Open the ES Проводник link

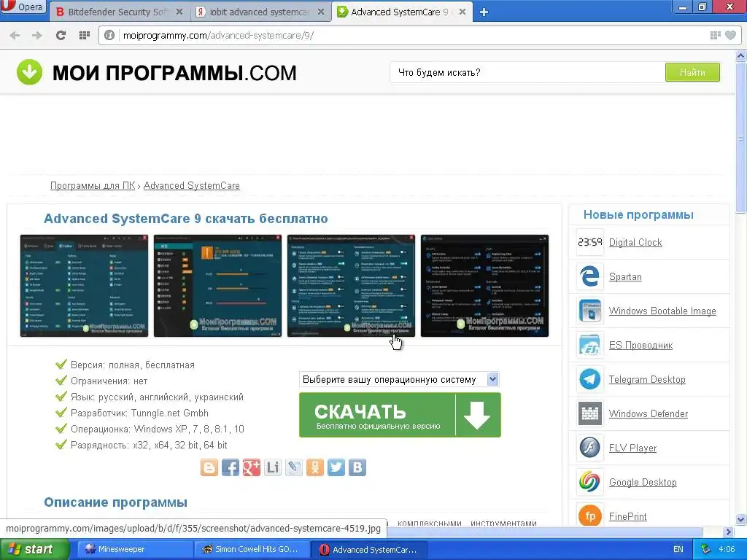(x=640, y=345)
